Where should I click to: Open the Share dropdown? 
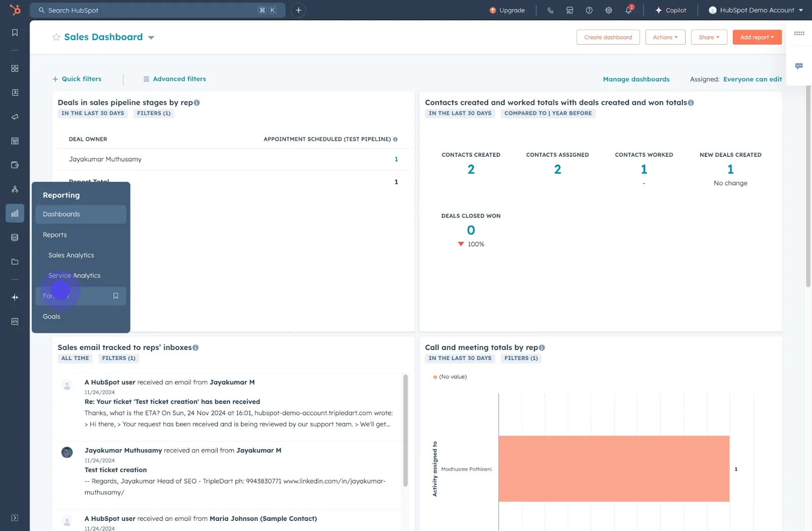click(709, 37)
